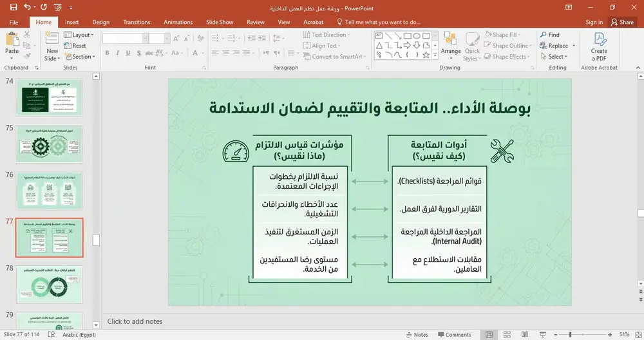The width and height of the screenshot is (644, 340).
Task: Adjust the zoom slider handle
Action: pyautogui.click(x=570, y=335)
